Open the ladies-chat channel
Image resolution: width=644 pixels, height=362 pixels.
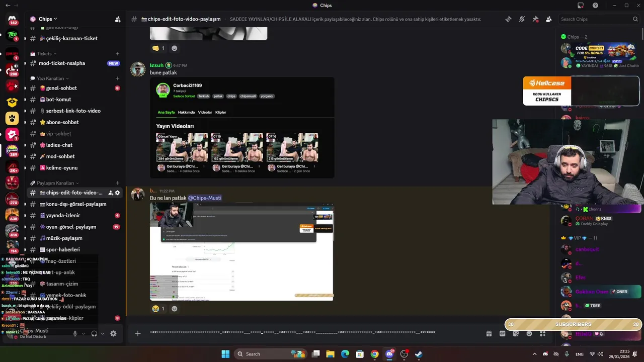tap(74, 145)
